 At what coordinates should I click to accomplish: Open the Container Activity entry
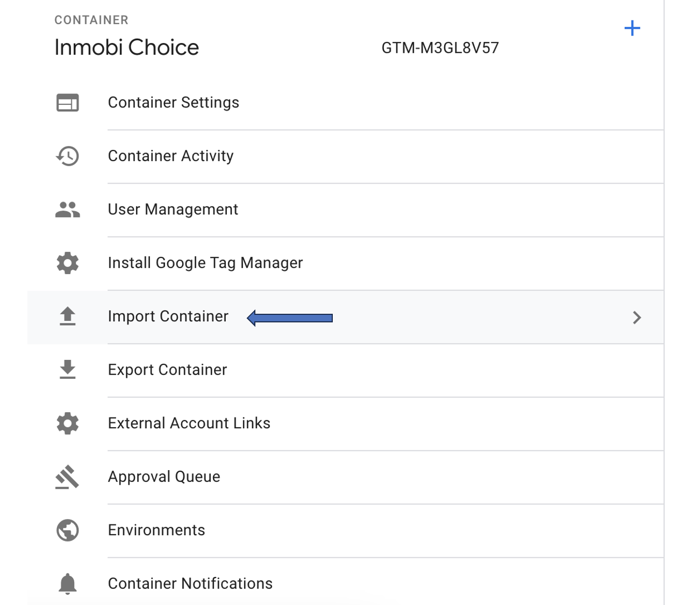171,156
